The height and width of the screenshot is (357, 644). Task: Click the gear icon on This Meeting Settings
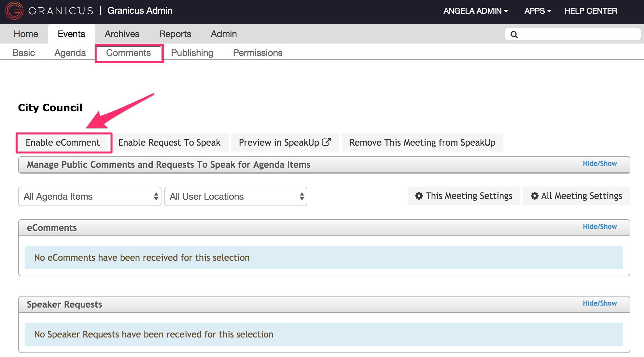419,196
